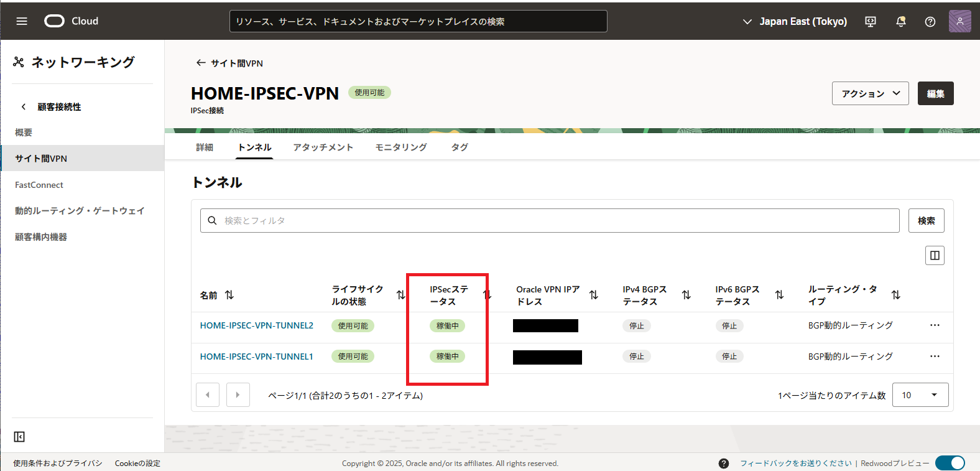
Task: Click 使用可能 lifecycle state of TUNNEL2 row
Action: [x=353, y=325]
